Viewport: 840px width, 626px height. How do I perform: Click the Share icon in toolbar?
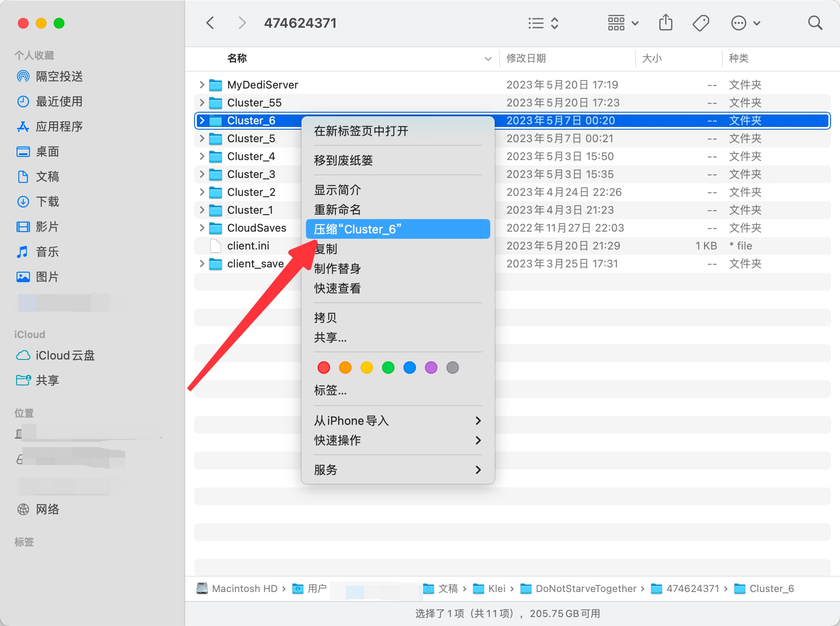[666, 23]
